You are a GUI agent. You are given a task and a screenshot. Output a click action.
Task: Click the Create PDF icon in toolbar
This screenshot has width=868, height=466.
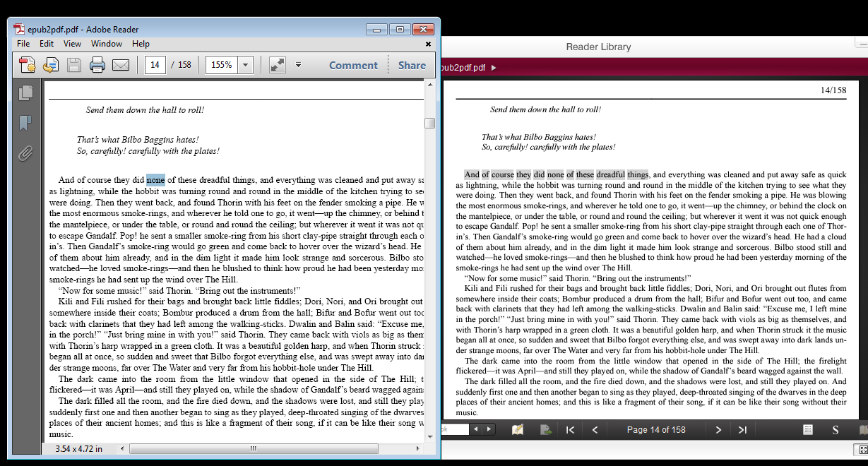(27, 65)
